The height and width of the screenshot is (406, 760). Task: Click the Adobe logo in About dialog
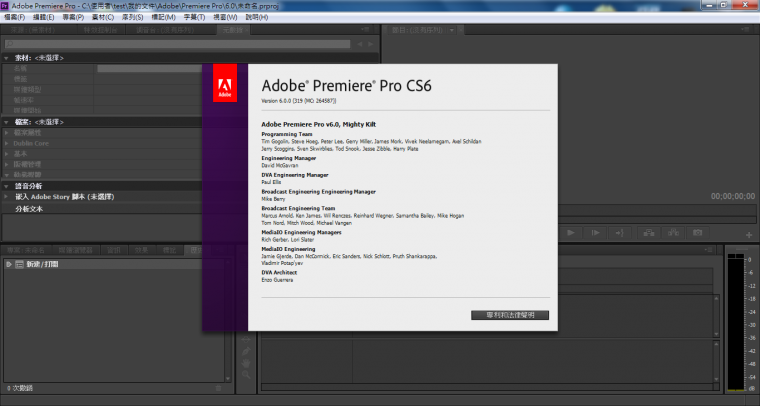click(225, 83)
